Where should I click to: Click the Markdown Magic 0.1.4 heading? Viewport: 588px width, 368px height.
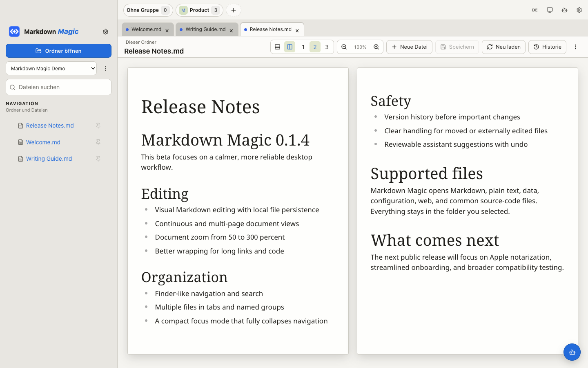click(225, 140)
